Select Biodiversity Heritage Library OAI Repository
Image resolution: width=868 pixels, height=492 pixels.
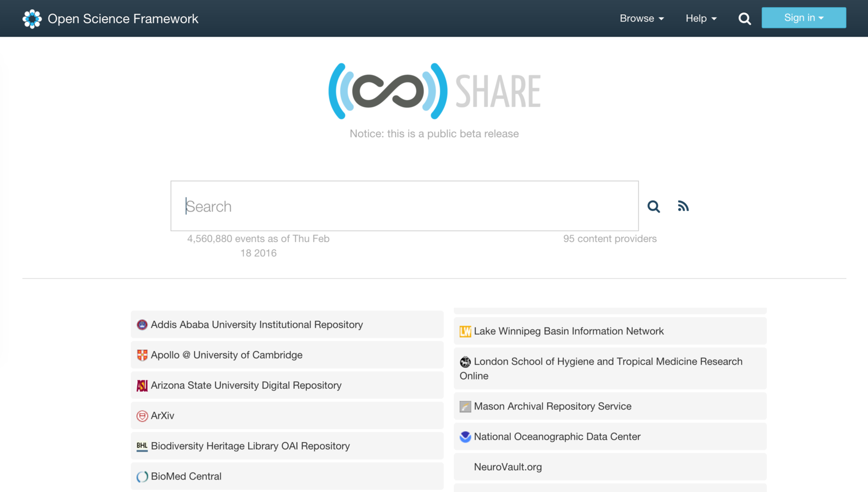(287, 446)
